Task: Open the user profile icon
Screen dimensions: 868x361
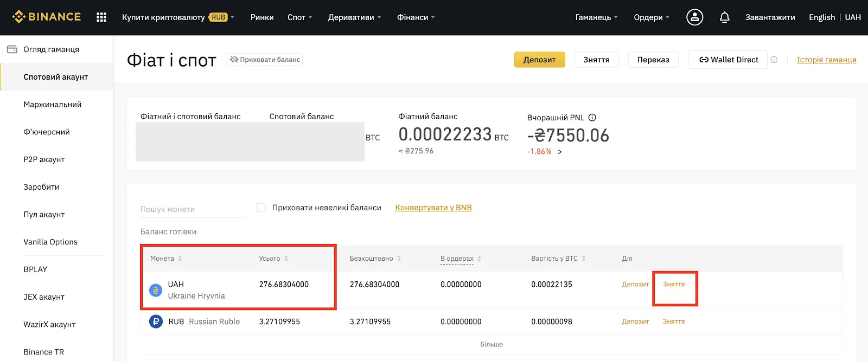Action: [694, 17]
